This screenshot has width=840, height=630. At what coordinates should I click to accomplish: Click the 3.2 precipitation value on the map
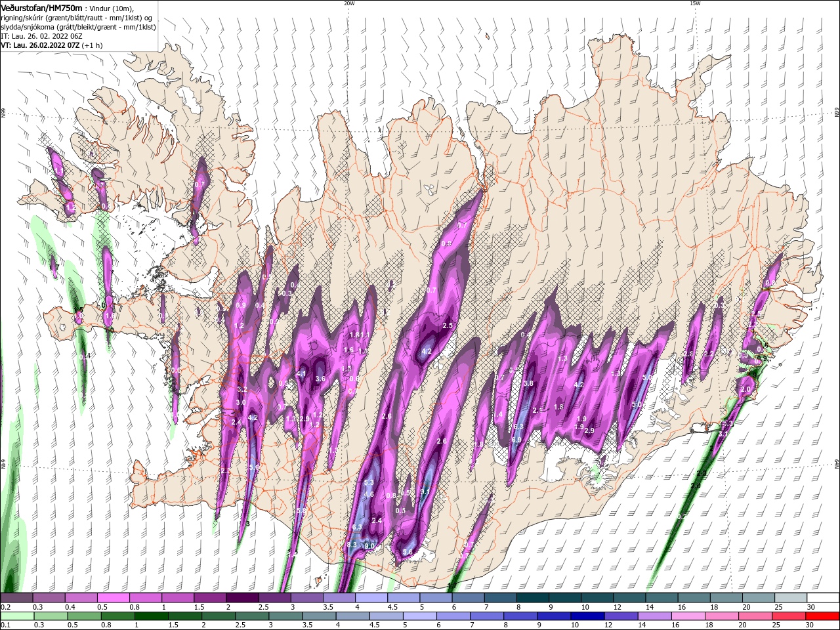pos(241,390)
